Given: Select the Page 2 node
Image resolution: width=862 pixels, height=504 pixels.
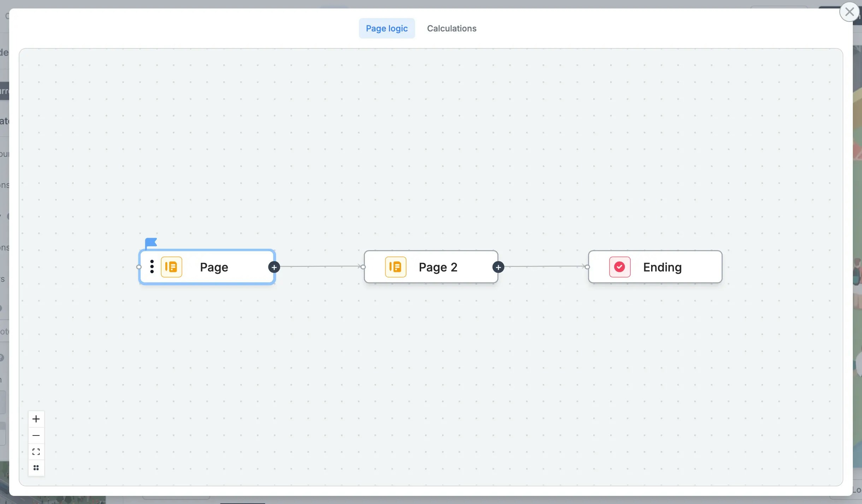Looking at the screenshot, I should click(x=438, y=267).
